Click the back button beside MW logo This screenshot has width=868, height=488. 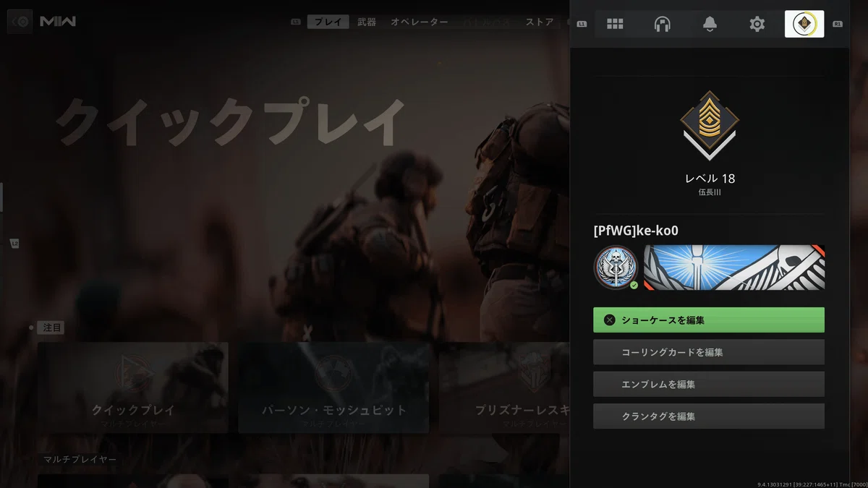(20, 22)
